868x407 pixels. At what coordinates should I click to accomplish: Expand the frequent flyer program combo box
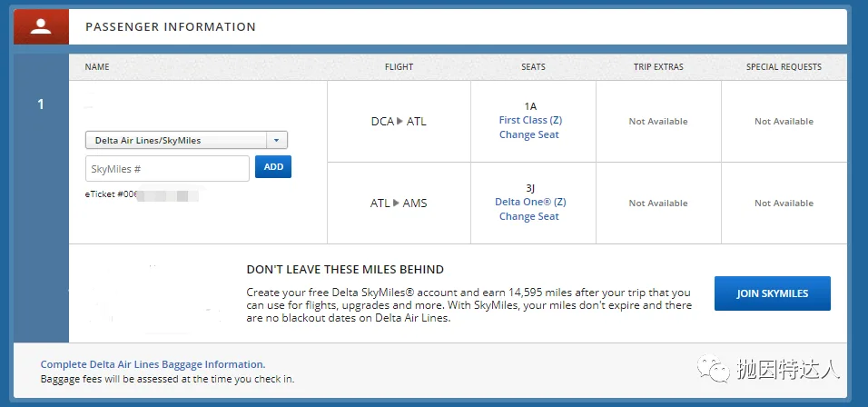(186, 140)
